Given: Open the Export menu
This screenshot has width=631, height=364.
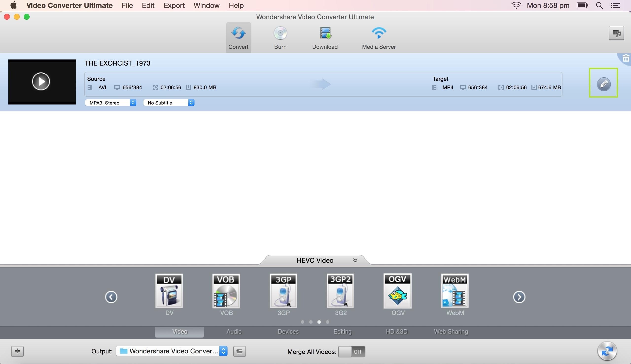Looking at the screenshot, I should tap(174, 5).
